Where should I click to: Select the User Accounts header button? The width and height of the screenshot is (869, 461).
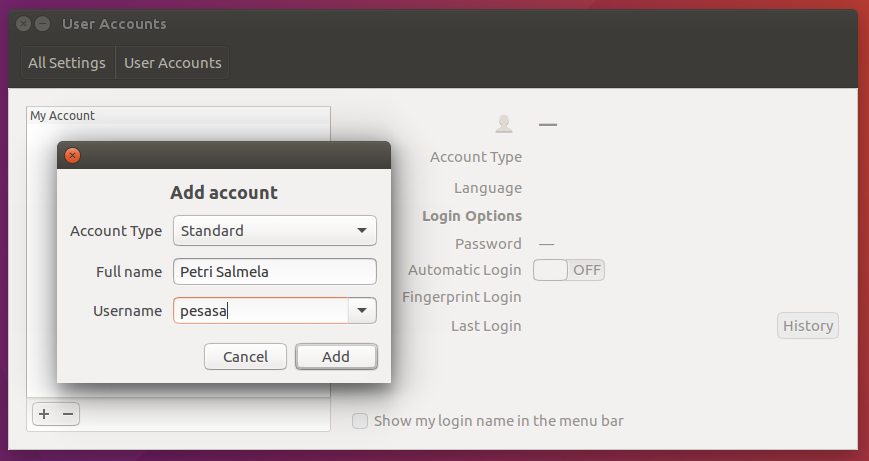click(172, 63)
